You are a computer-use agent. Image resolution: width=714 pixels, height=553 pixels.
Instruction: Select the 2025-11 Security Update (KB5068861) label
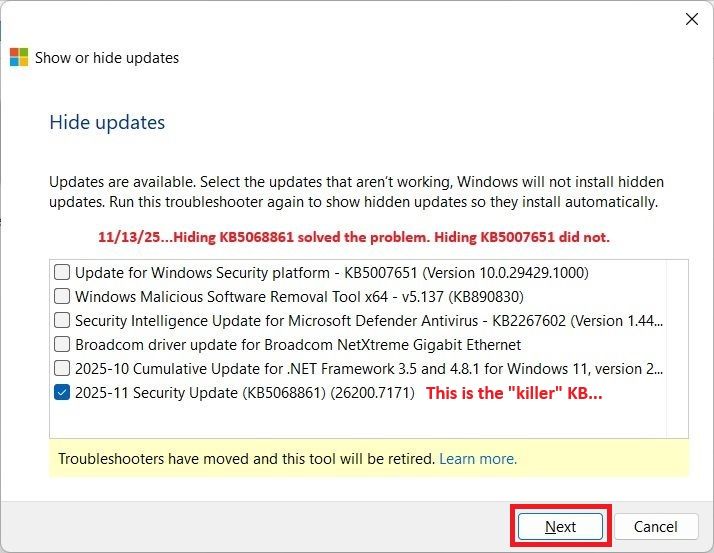[x=244, y=393]
